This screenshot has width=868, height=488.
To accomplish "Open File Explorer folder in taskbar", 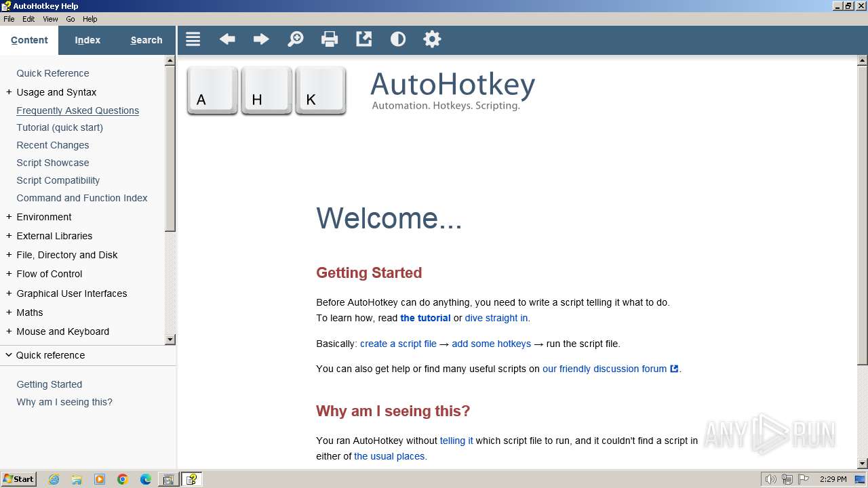I will click(77, 479).
